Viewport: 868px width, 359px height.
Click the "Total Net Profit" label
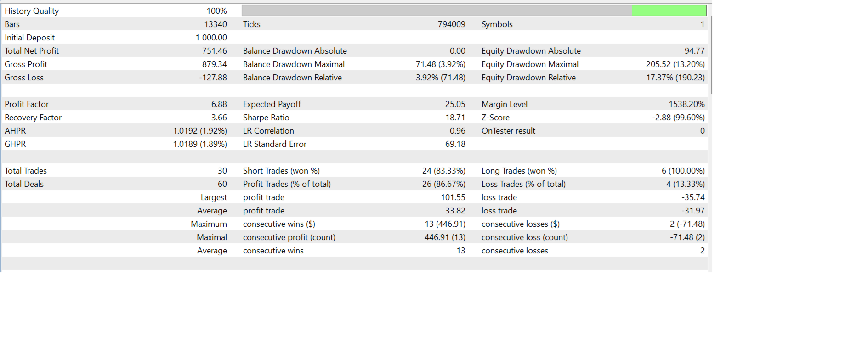[32, 51]
